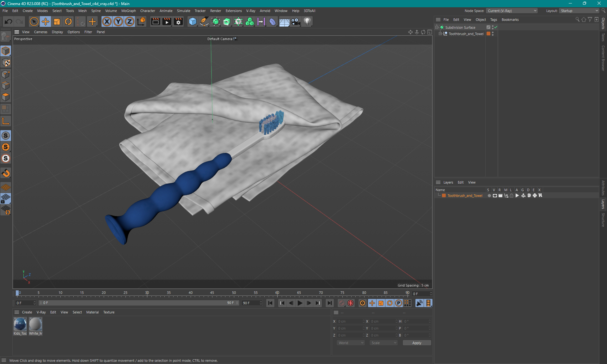This screenshot has width=607, height=364.
Task: Click the Apply button in coordinates panel
Action: point(415,342)
